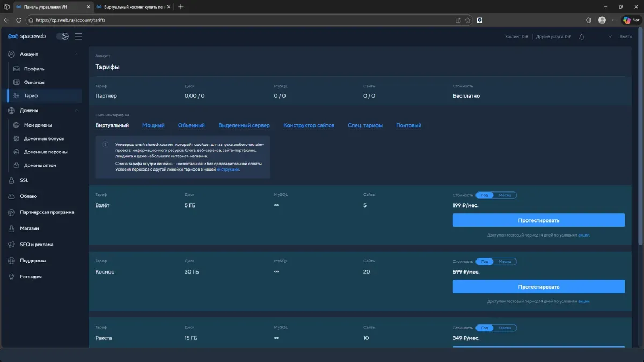Select the Конструктор сайтов tab
Image resolution: width=644 pixels, height=362 pixels.
click(309, 125)
